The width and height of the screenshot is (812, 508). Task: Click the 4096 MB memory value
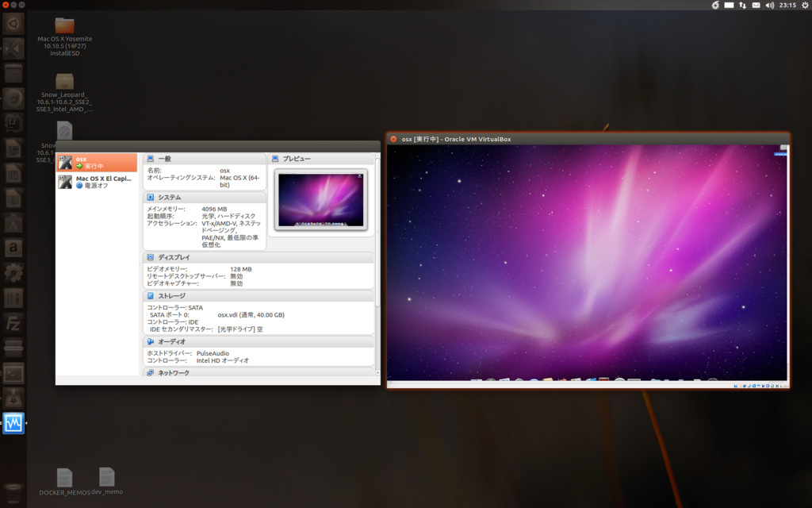214,209
